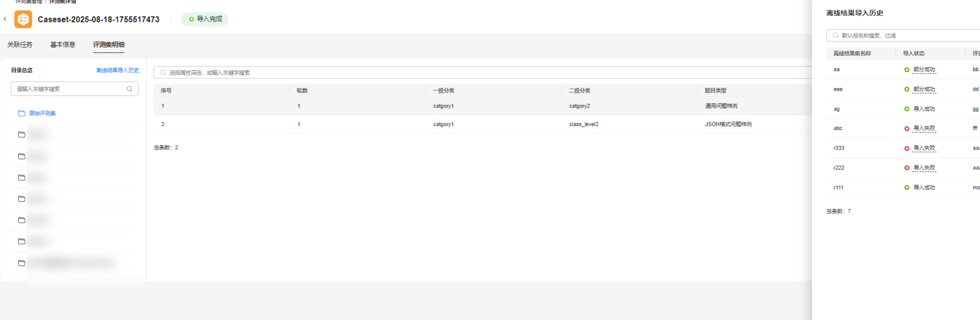This screenshot has width=980, height=320.
Task: Click the search icon in the import history panel
Action: [836, 36]
